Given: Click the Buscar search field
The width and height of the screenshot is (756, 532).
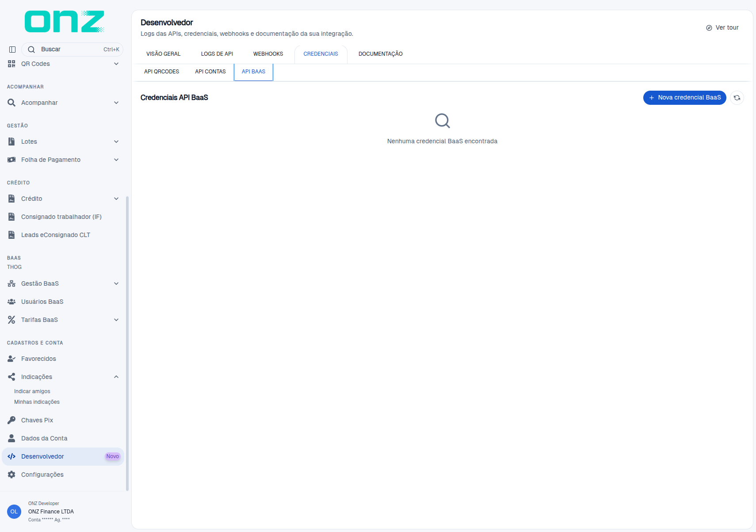Looking at the screenshot, I should pos(73,50).
